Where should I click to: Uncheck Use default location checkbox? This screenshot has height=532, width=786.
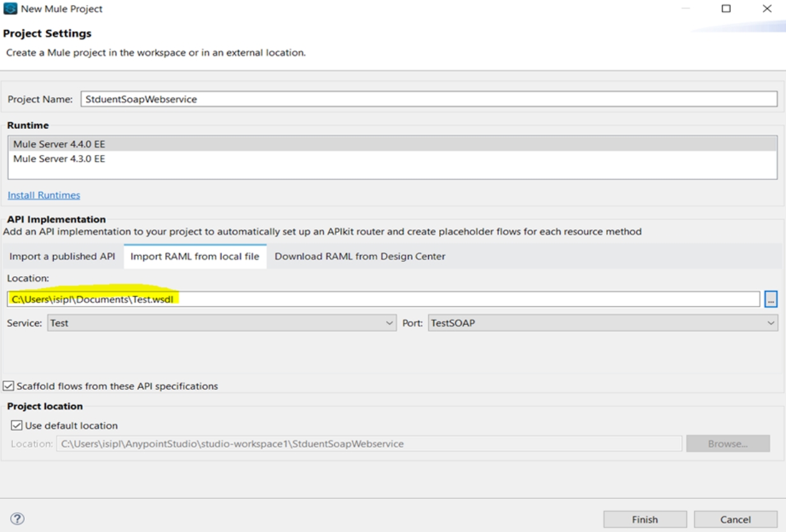pyautogui.click(x=17, y=425)
